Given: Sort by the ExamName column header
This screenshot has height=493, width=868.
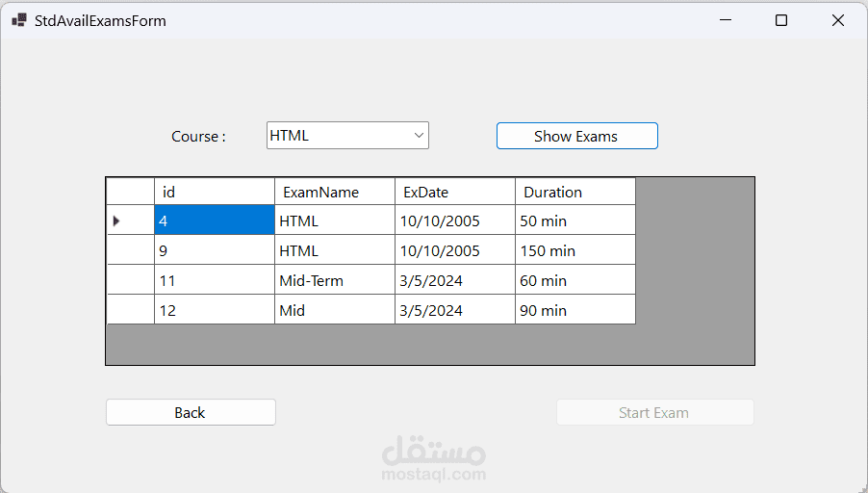Looking at the screenshot, I should point(335,192).
